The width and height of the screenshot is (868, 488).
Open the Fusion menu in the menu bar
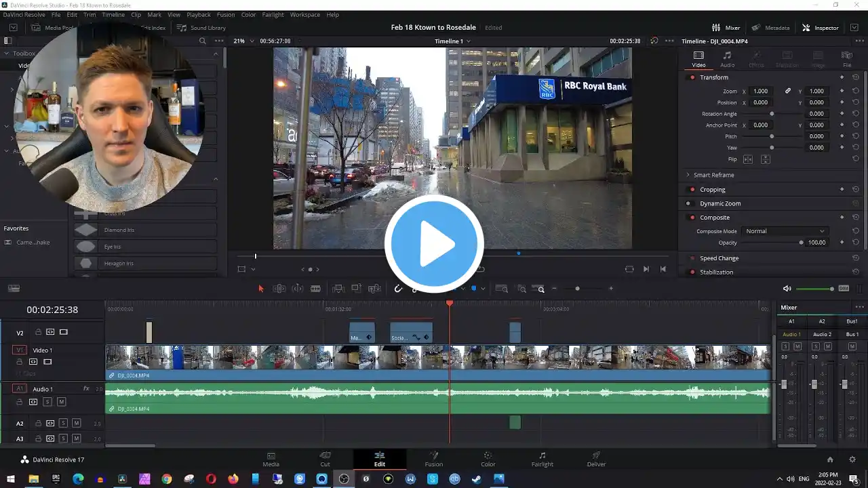point(226,14)
